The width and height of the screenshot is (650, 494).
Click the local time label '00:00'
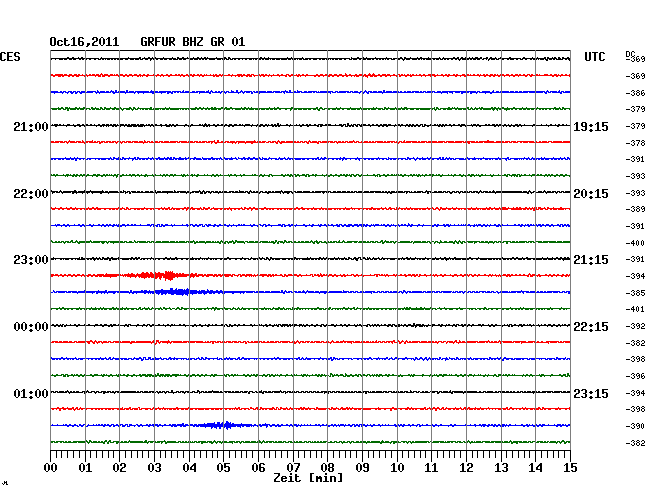pyautogui.click(x=31, y=327)
